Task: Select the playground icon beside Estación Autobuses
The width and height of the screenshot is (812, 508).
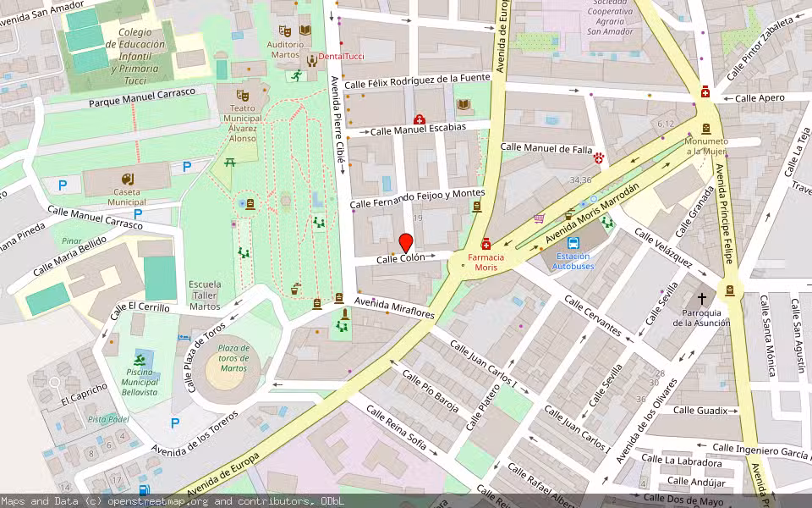Action: point(607,223)
